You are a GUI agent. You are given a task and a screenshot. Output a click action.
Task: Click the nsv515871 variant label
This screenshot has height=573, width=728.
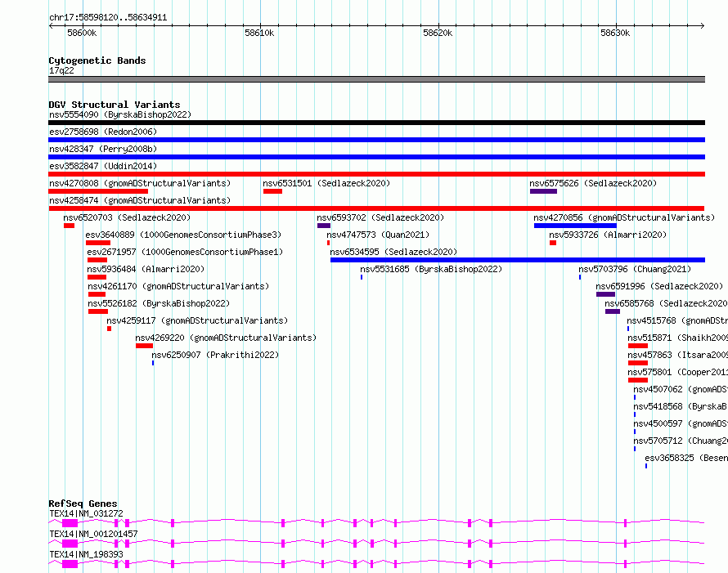(x=677, y=338)
